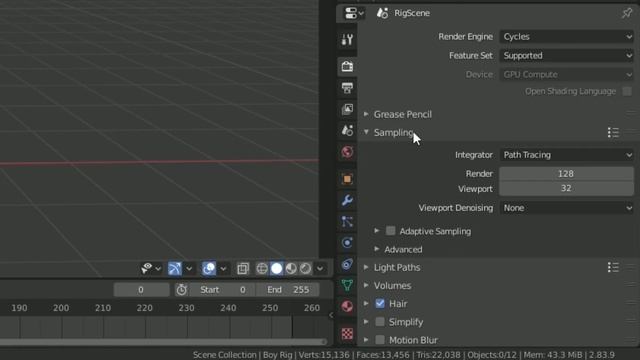Viewport: 640px width, 360px height.
Task: Toggle X-ray view in the viewport
Action: coord(243,269)
